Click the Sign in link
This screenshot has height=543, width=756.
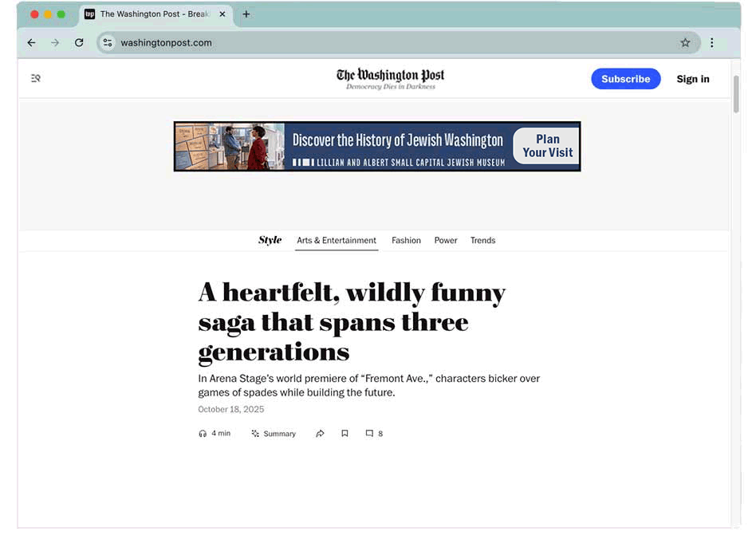(x=692, y=79)
